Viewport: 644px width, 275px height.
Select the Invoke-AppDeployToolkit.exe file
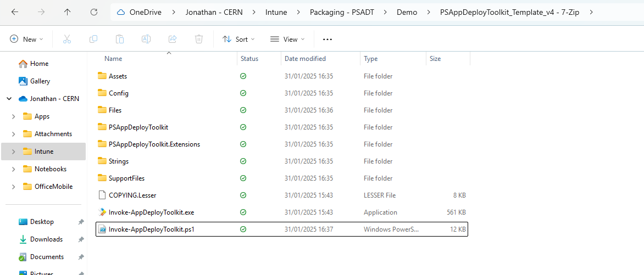[x=151, y=212]
